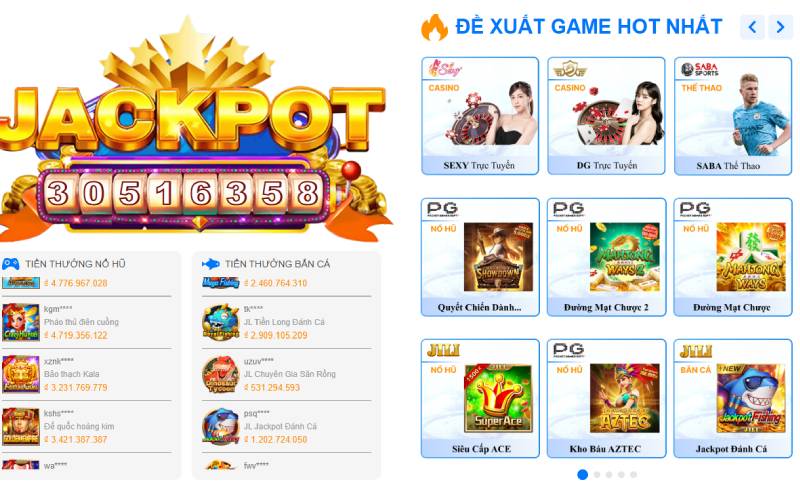Image resolution: width=800 pixels, height=500 pixels.
Task: Select SABA Thể Thao sports card
Action: pos(733,116)
